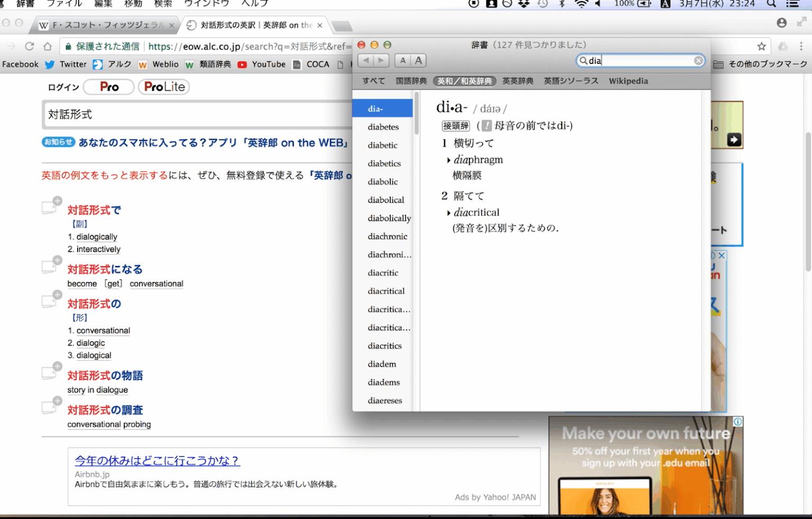Screen dimensions: 812x519
Task: Open the ウインドウ menu in menu bar
Action: click(206, 4)
